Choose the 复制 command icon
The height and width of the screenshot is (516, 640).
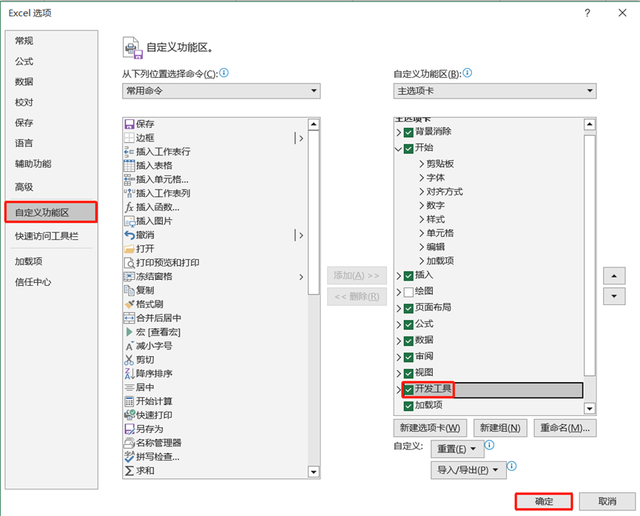coord(129,291)
